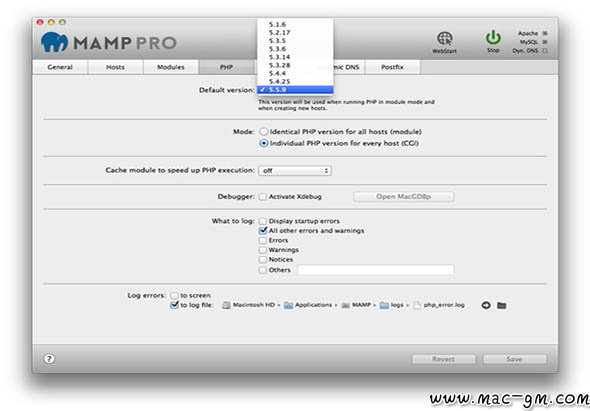Switch to the Postfix tab
Viewport: 590px width, 411px height.
[392, 67]
